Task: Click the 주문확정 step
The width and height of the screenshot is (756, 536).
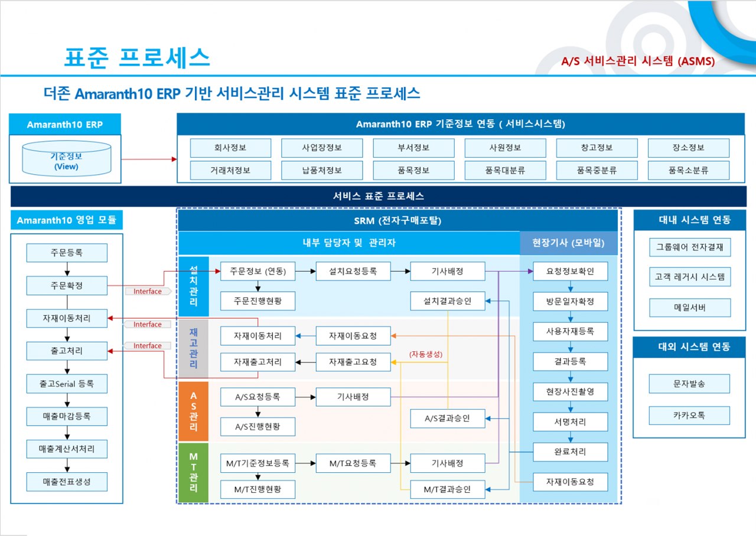Action: [67, 286]
